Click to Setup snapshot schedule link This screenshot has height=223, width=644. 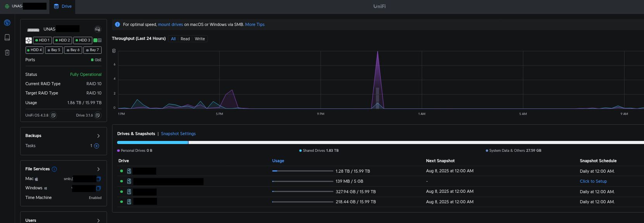[x=593, y=181]
